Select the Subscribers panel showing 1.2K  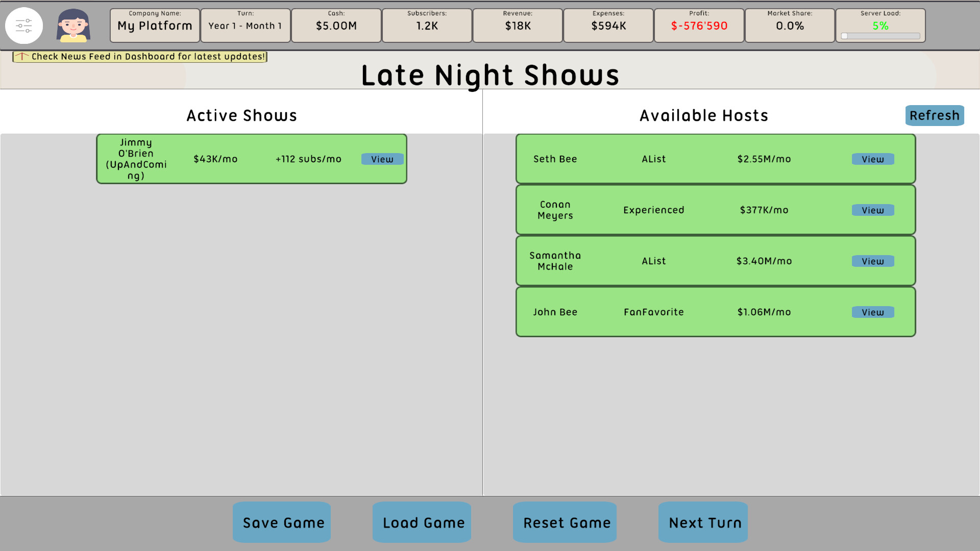point(427,25)
